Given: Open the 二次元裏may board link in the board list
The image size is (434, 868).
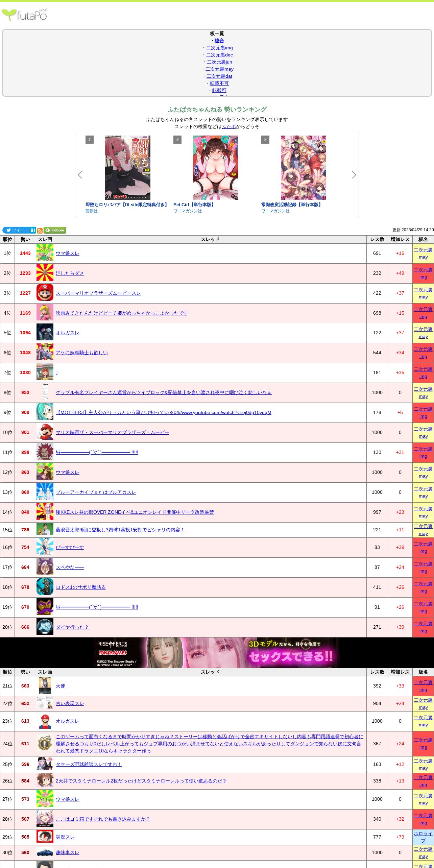Looking at the screenshot, I should (x=219, y=69).
